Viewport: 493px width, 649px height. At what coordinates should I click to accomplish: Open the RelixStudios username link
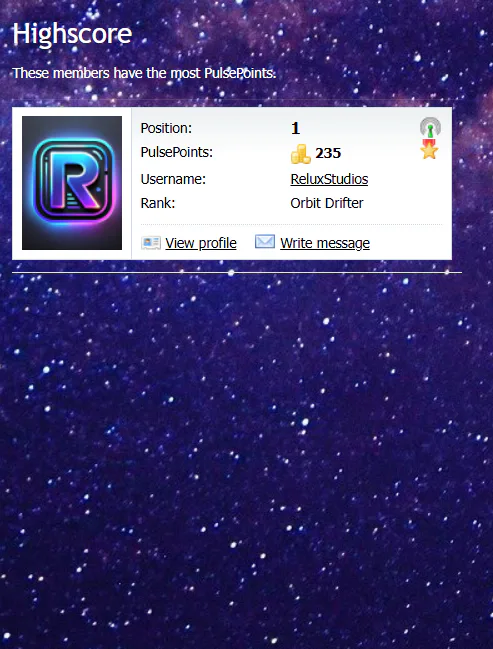click(x=329, y=179)
